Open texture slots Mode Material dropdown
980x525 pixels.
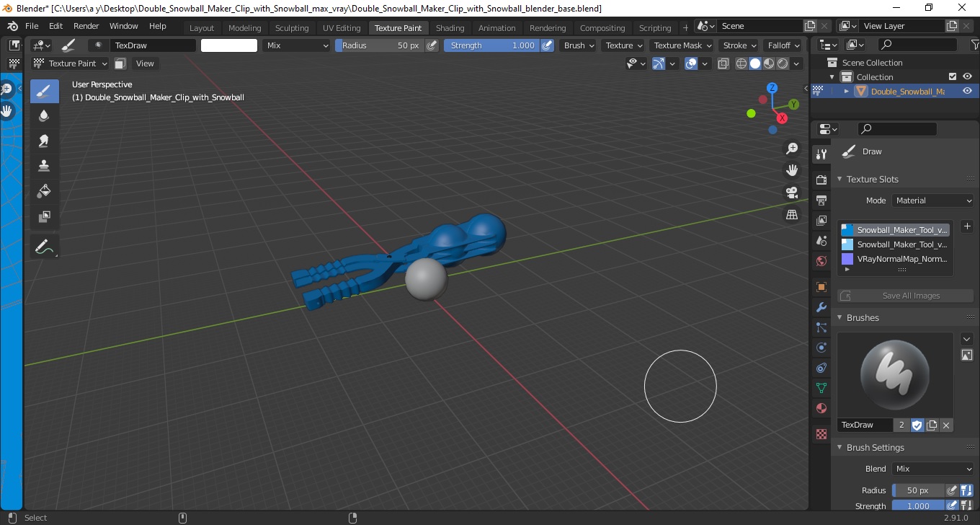[933, 200]
